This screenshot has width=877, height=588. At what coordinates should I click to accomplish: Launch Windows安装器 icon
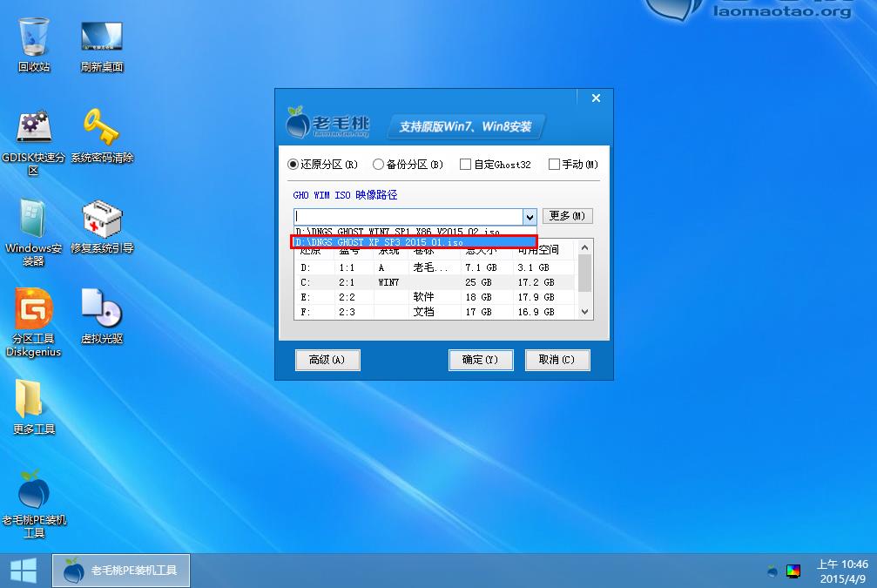point(33,219)
